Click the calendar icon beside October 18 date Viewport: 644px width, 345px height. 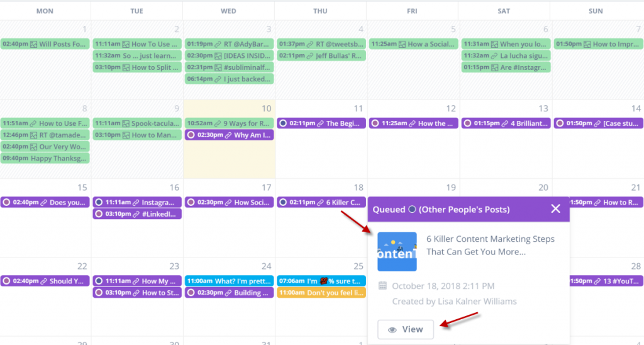(x=382, y=286)
